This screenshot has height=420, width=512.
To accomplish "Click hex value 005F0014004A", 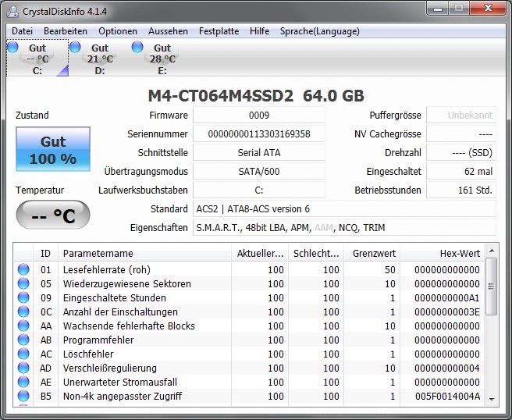I will click(x=447, y=396).
